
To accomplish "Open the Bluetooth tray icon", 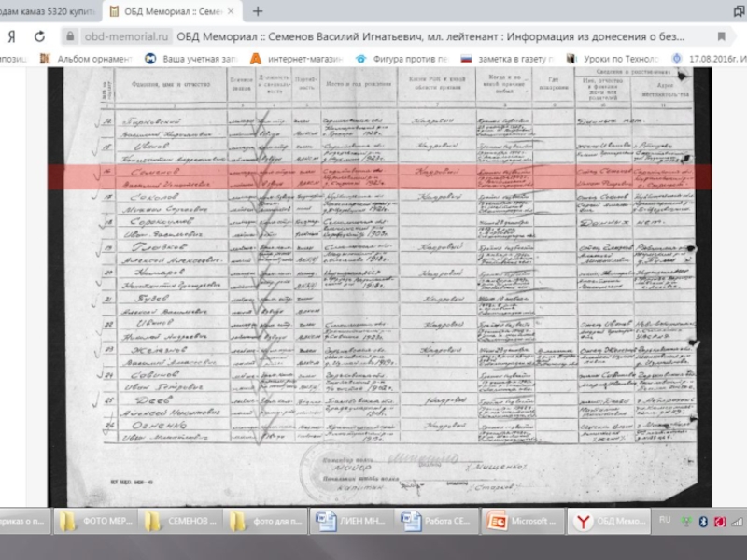I will (703, 522).
